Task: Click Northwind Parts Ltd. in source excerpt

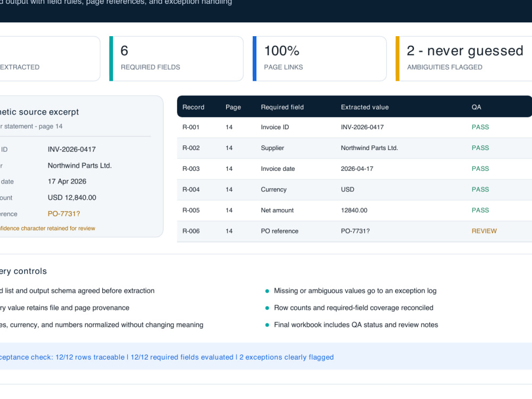Action: coord(80,165)
